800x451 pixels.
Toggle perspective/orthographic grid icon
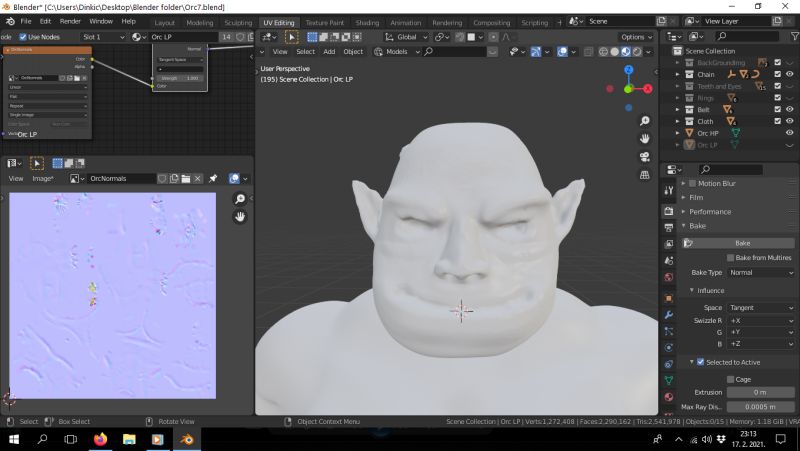[645, 175]
